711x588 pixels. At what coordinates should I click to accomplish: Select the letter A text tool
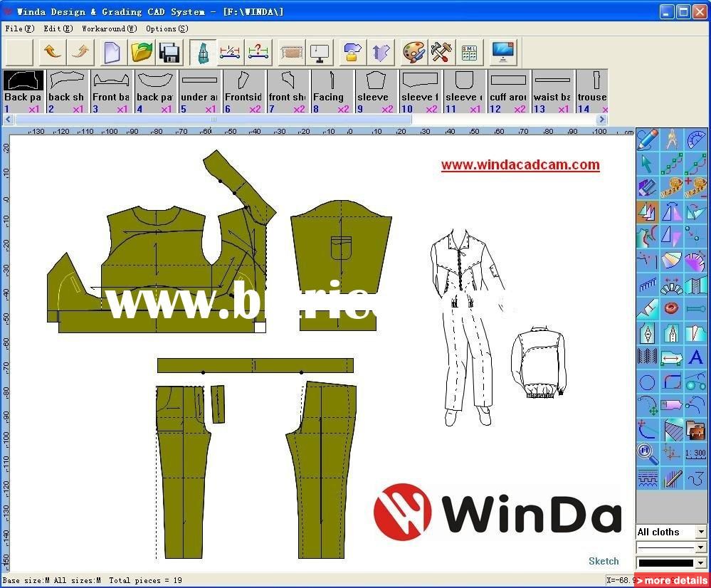[696, 357]
